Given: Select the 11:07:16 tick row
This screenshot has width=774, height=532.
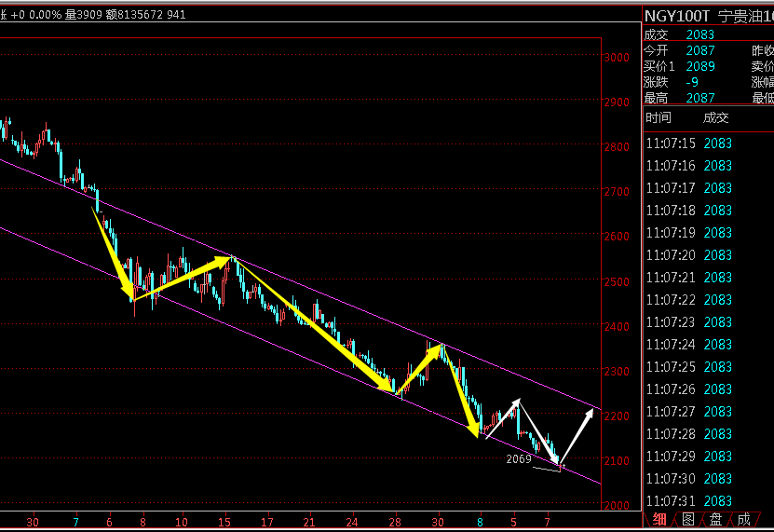Looking at the screenshot, I should click(x=689, y=166).
